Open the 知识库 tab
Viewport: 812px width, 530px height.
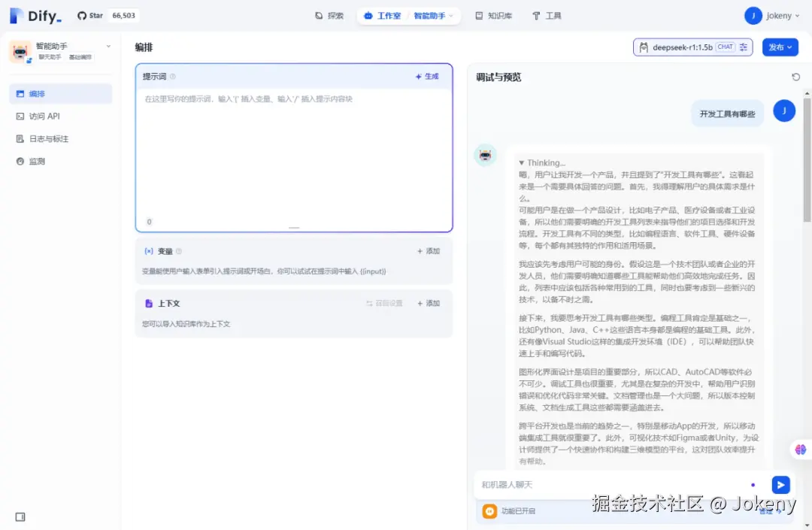tap(494, 16)
